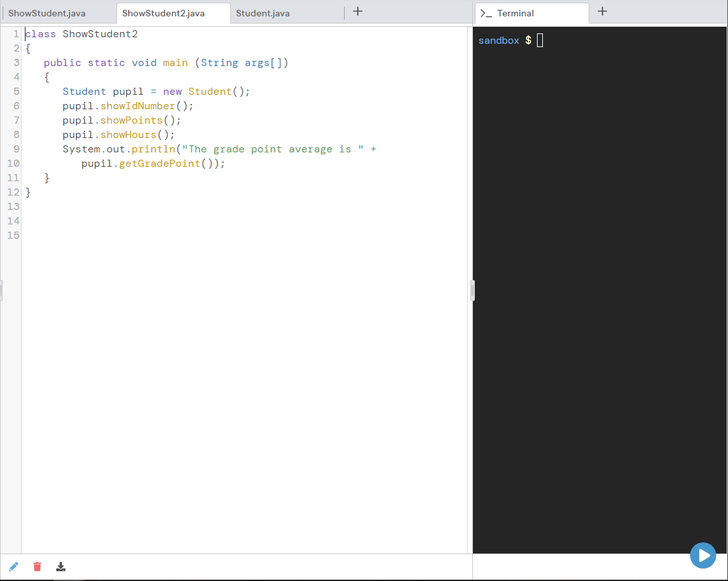Click the "sandbox" prompt label in the terminal
The image size is (728, 581).
pos(498,40)
